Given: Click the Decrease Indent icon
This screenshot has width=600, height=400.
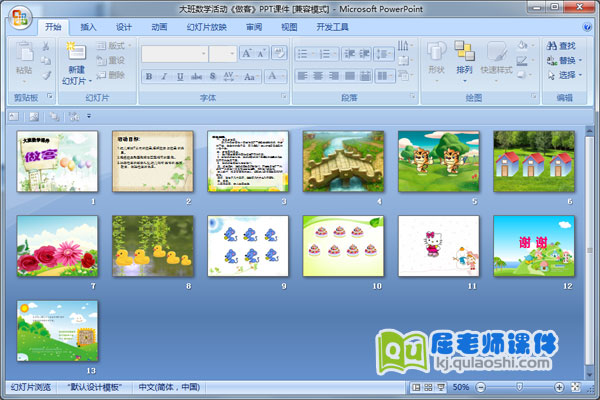Looking at the screenshot, I should coord(350,54).
